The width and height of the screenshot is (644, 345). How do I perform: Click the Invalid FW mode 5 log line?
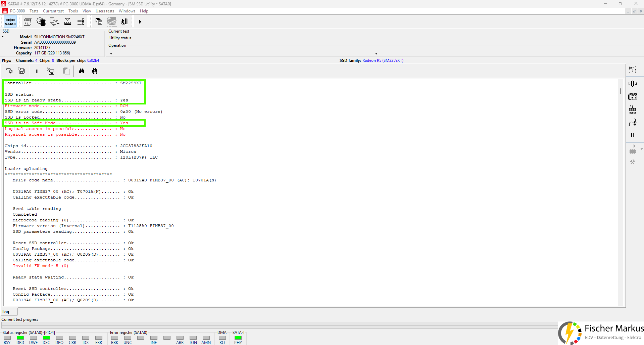[40, 266]
